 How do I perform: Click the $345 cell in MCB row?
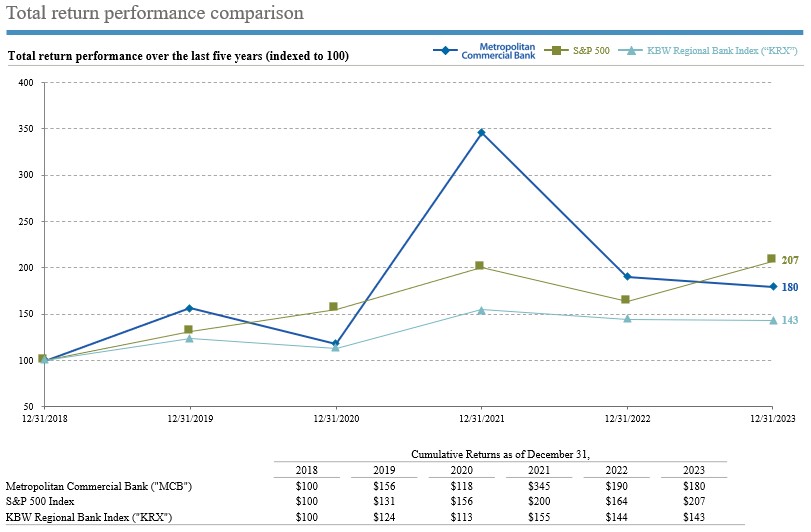click(539, 487)
